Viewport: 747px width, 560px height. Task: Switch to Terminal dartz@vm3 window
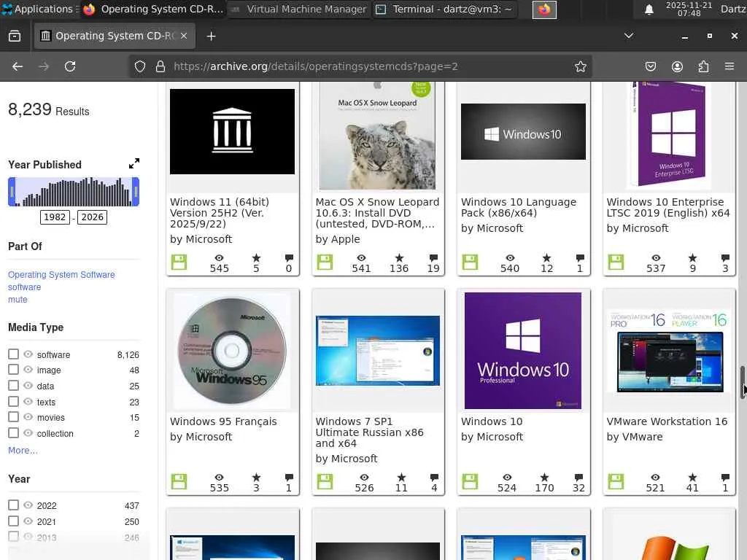pos(446,9)
